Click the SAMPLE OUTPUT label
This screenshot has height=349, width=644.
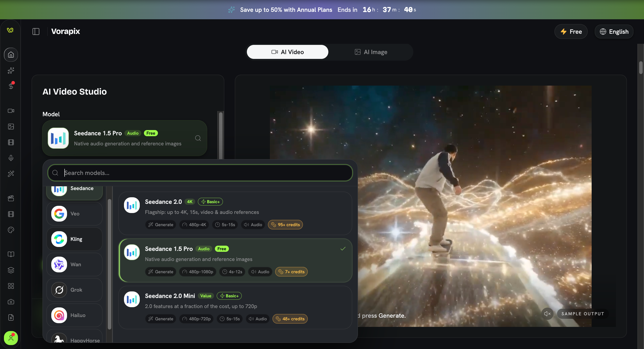click(582, 314)
